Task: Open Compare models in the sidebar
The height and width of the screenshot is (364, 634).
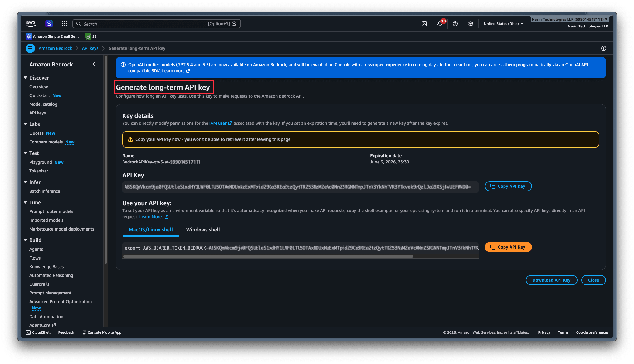Action: [x=46, y=142]
